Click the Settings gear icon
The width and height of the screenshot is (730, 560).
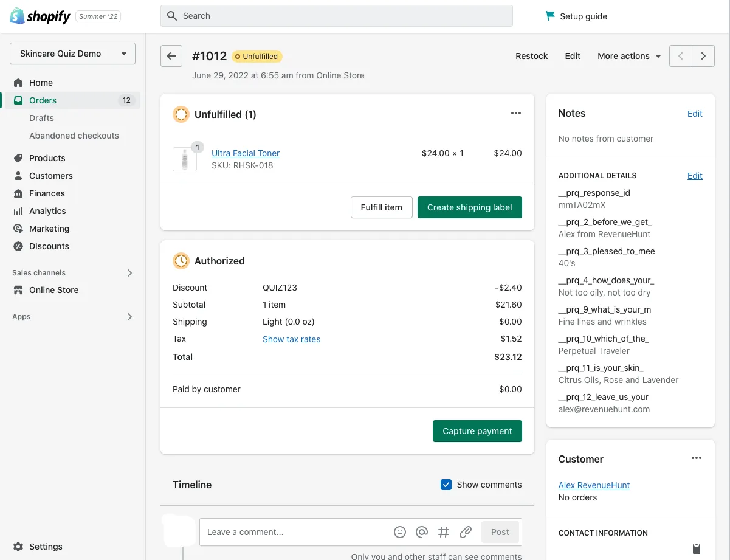(18, 547)
